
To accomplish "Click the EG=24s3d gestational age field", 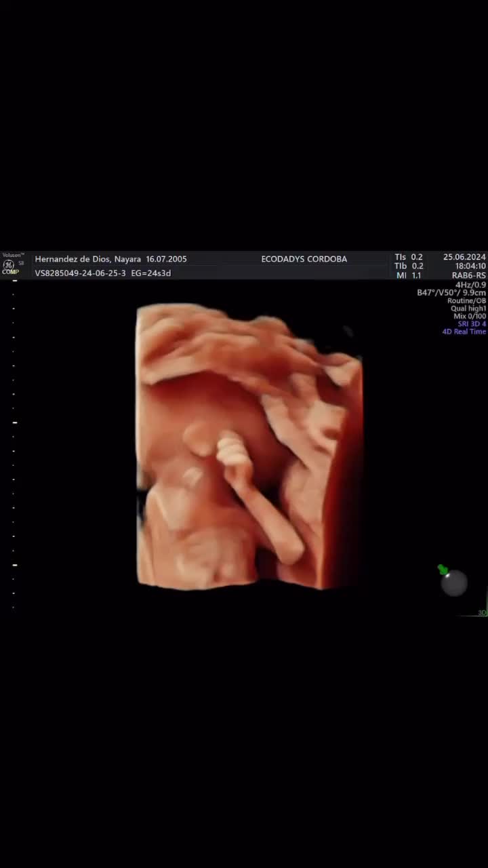I will pyautogui.click(x=150, y=273).
